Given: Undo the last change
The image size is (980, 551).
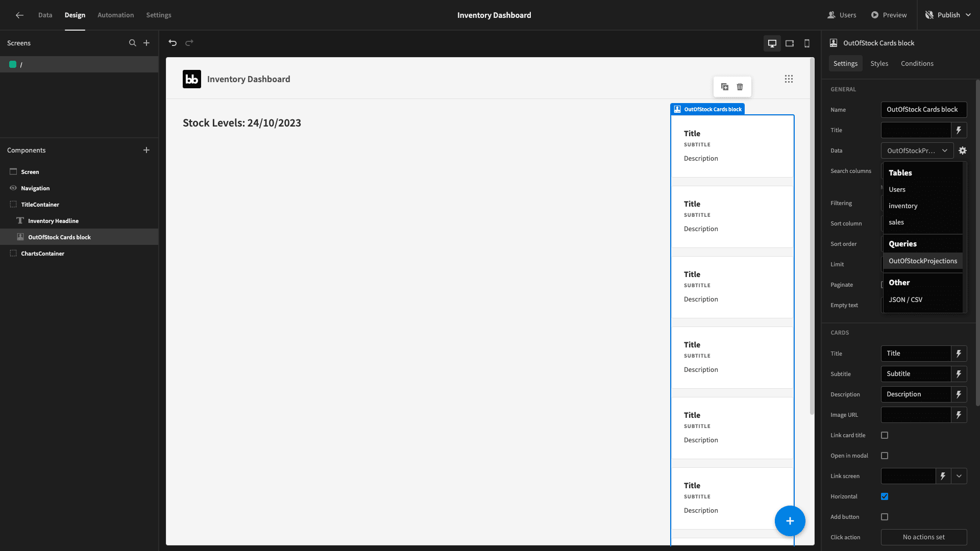Looking at the screenshot, I should pos(173,43).
